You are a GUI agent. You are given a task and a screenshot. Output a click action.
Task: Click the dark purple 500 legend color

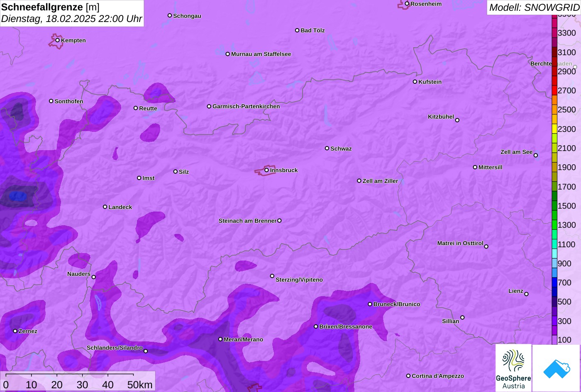(554, 302)
